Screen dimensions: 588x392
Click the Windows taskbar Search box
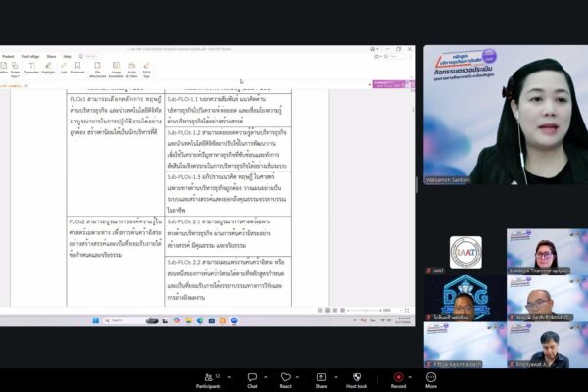coord(124,320)
